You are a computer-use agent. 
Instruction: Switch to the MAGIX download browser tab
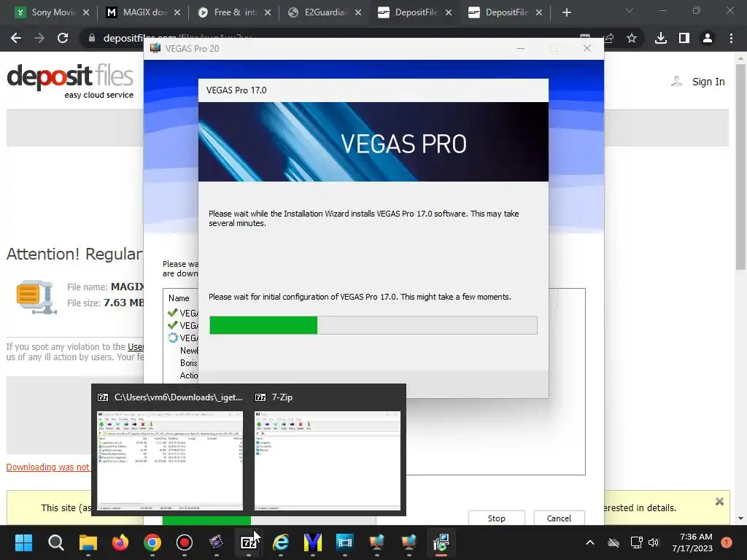138,12
